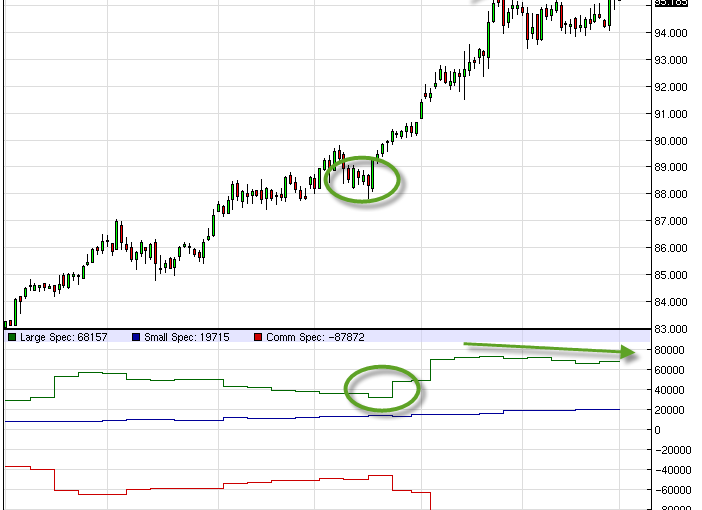This screenshot has height=510, width=702.
Task: Click the 94.000 price axis label
Action: pos(671,33)
